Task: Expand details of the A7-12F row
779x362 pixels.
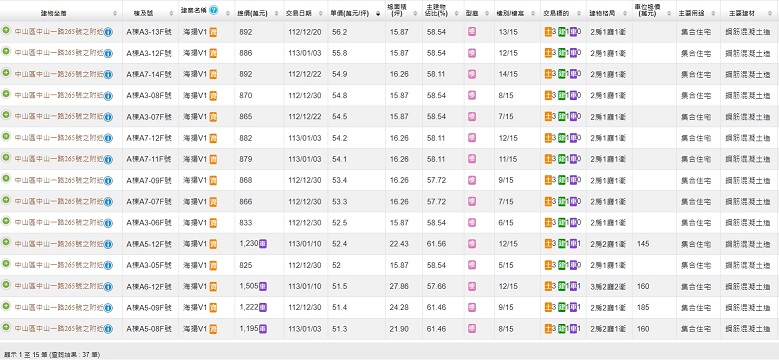Action: coord(6,136)
